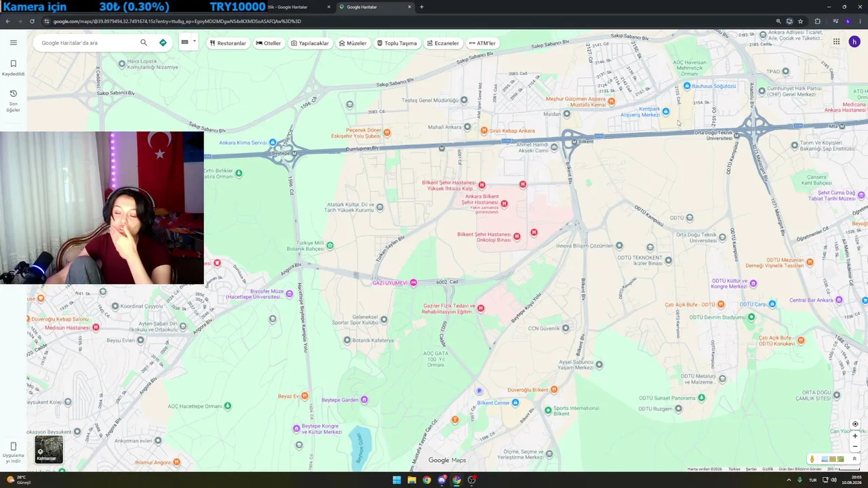This screenshot has width=868, height=488.
Task: Click the Gizlilik link in map footer
Action: point(768,469)
